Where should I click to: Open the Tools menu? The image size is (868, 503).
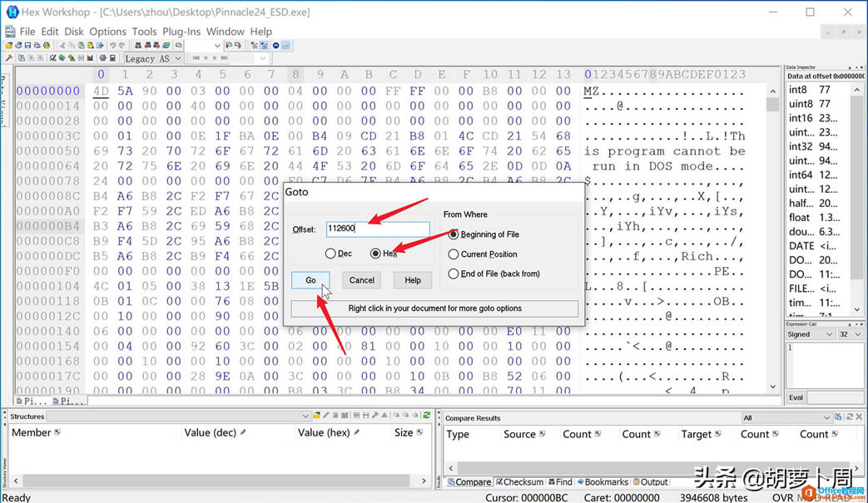(x=144, y=32)
